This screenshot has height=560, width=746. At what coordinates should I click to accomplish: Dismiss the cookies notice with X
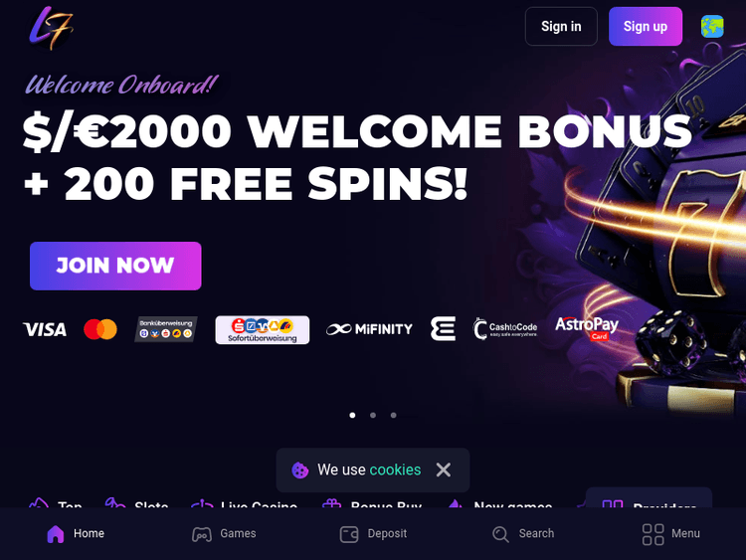click(444, 470)
